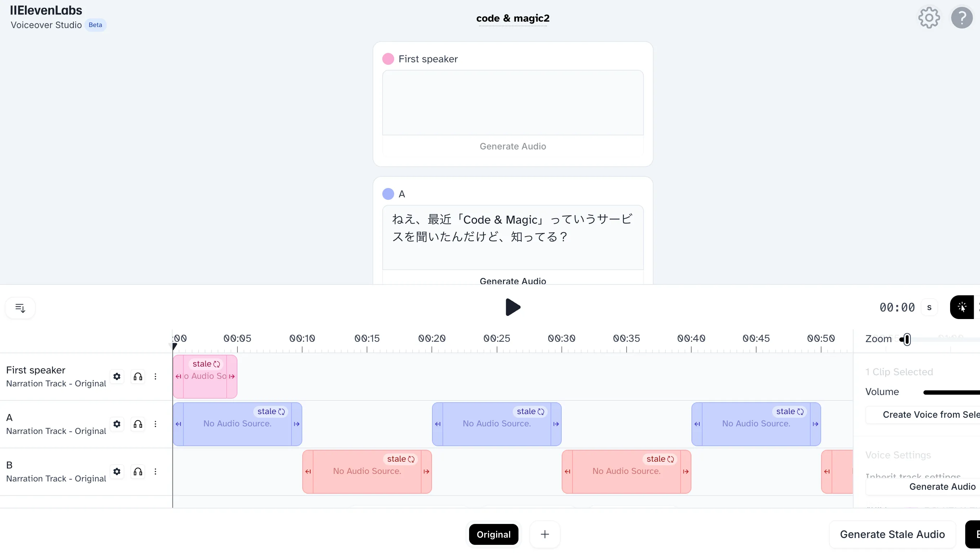This screenshot has width=980, height=556.
Task: Click the collapse script panel icon
Action: coord(20,308)
